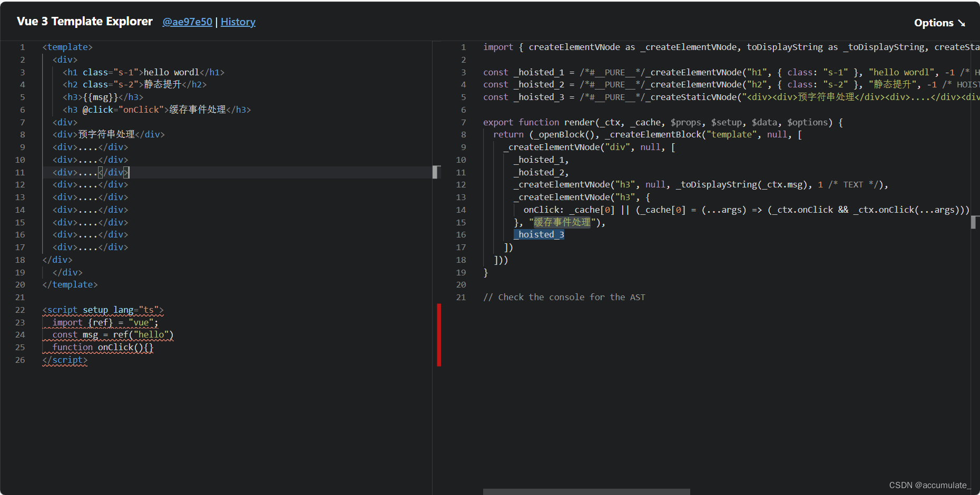Click the highlighted _hoisted_3 in the output
Image resolution: width=980 pixels, height=495 pixels.
click(539, 234)
